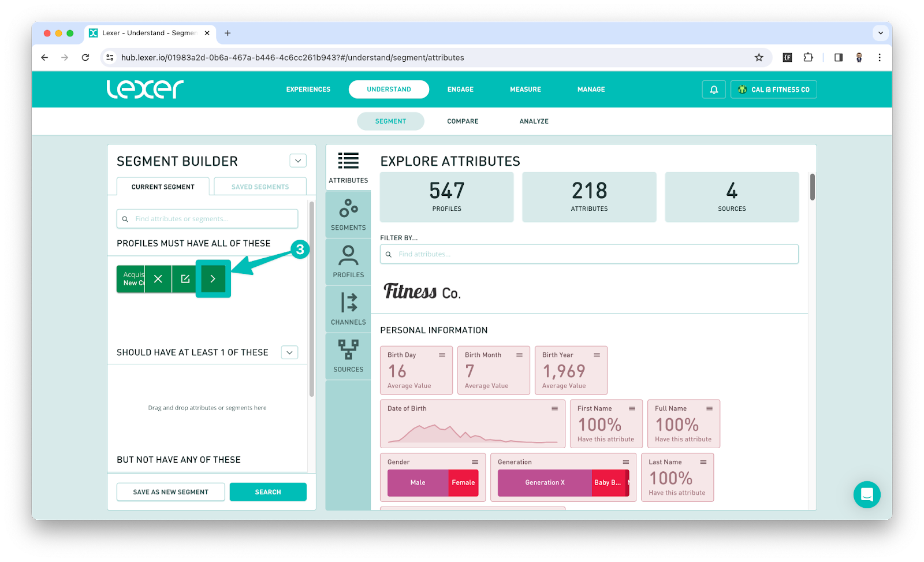Open Chrome three-dot menu
This screenshot has width=924, height=562.
(x=879, y=57)
